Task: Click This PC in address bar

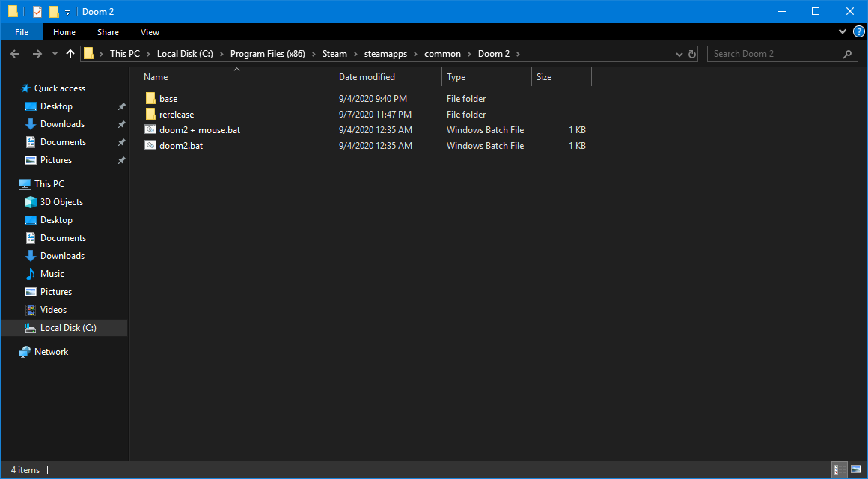Action: 125,54
